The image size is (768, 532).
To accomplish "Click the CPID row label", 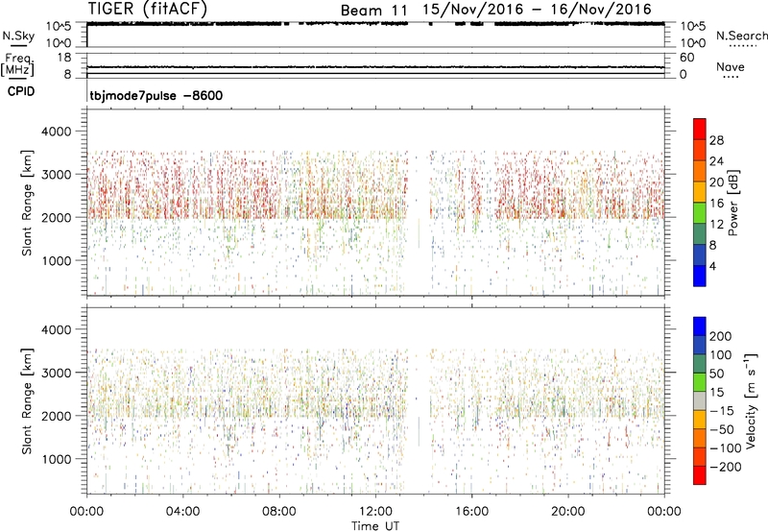I will tap(21, 91).
